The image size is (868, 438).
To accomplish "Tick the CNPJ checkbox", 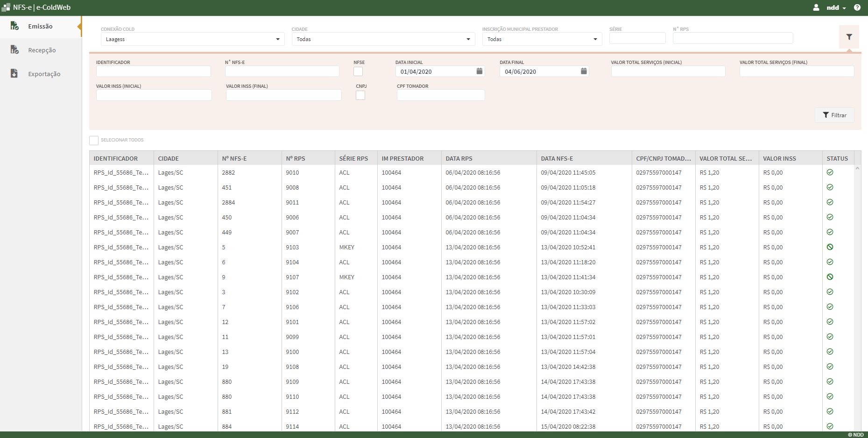I will [360, 95].
